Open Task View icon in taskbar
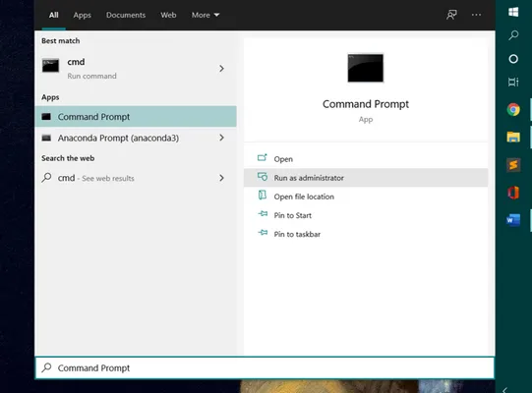532x393 pixels. [513, 83]
